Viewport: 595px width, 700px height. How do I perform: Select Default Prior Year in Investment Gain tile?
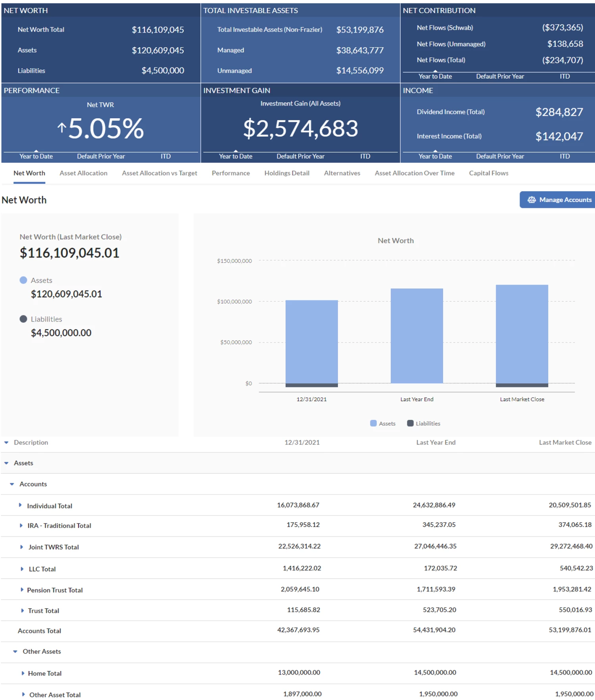pyautogui.click(x=300, y=156)
